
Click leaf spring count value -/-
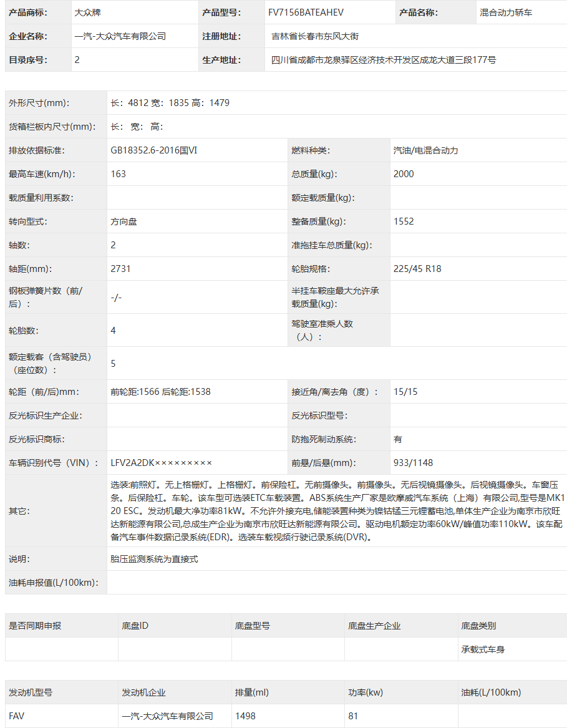[116, 297]
